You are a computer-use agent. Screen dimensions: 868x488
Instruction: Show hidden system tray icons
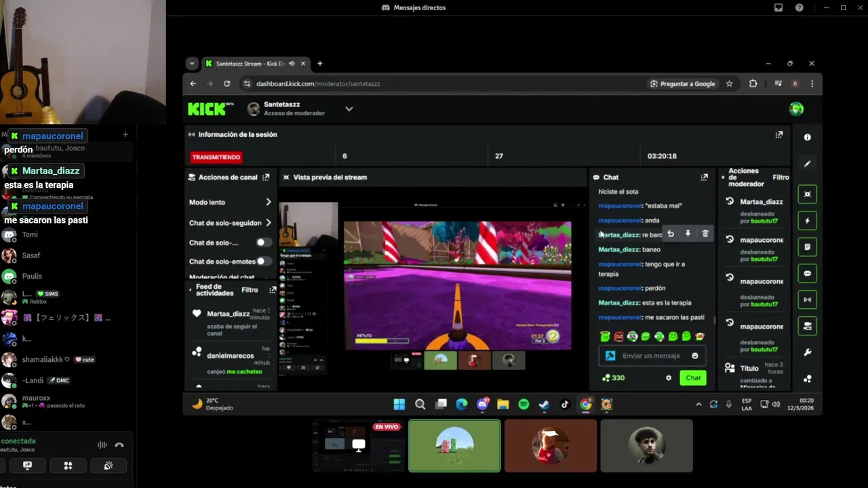[698, 405]
